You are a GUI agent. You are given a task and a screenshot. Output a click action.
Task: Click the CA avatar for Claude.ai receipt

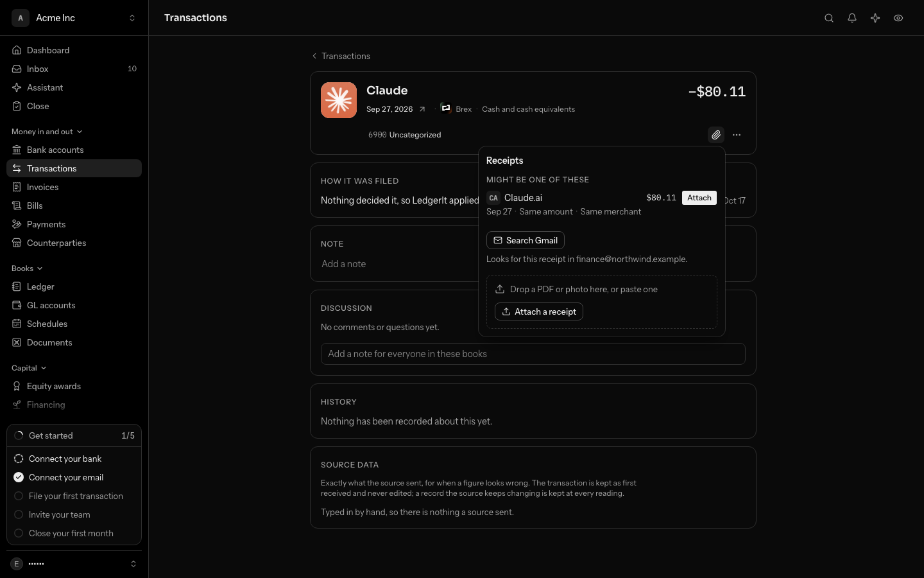tap(493, 198)
